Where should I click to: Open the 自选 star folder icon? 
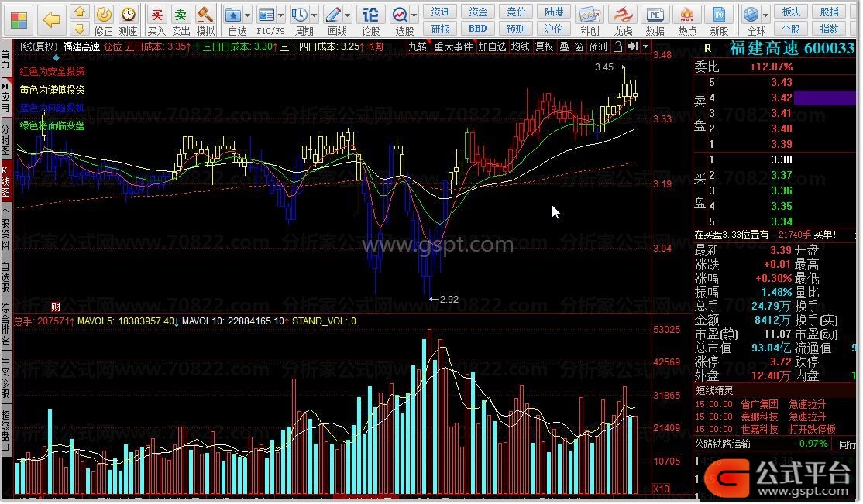coord(233,15)
